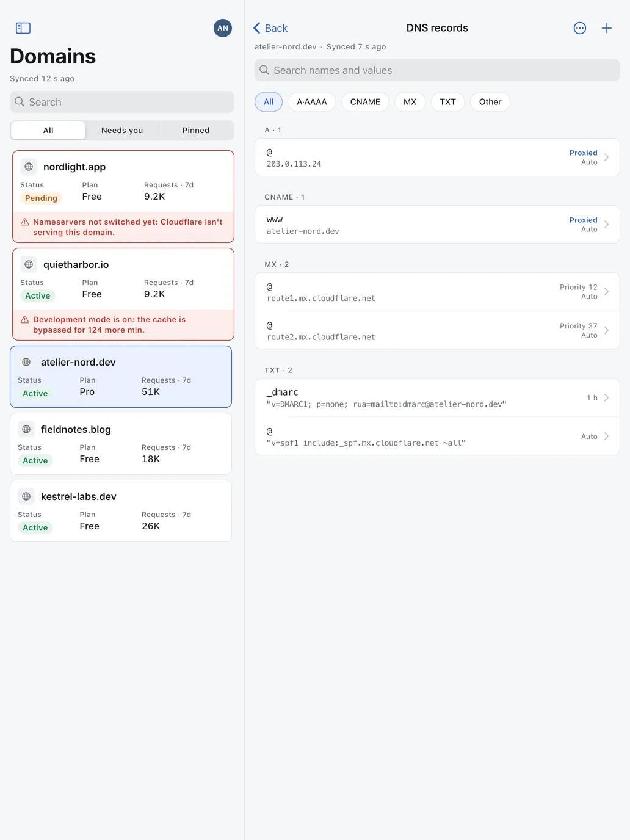The width and height of the screenshot is (630, 840).
Task: Open route1.mx.cloudflare.net record chevron
Action: 606,292
